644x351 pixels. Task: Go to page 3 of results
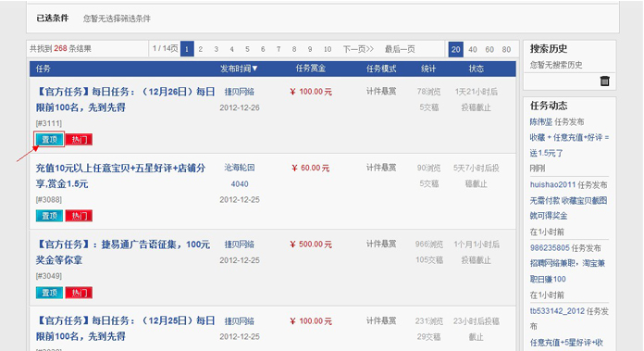click(x=216, y=49)
